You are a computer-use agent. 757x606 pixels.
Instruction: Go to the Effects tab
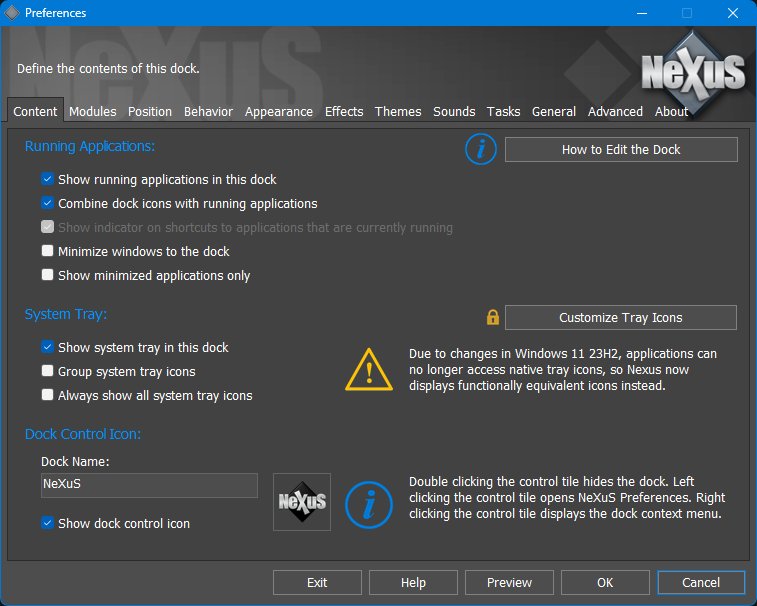344,111
